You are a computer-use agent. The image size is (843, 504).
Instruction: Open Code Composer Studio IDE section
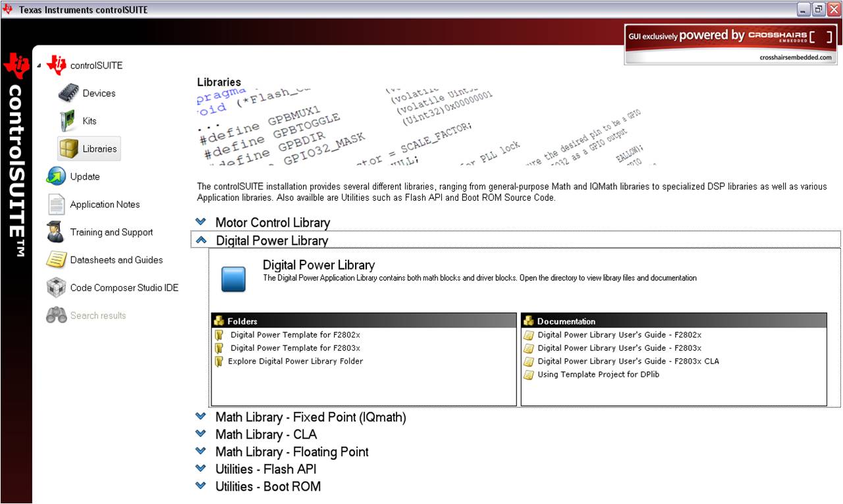pyautogui.click(x=124, y=288)
